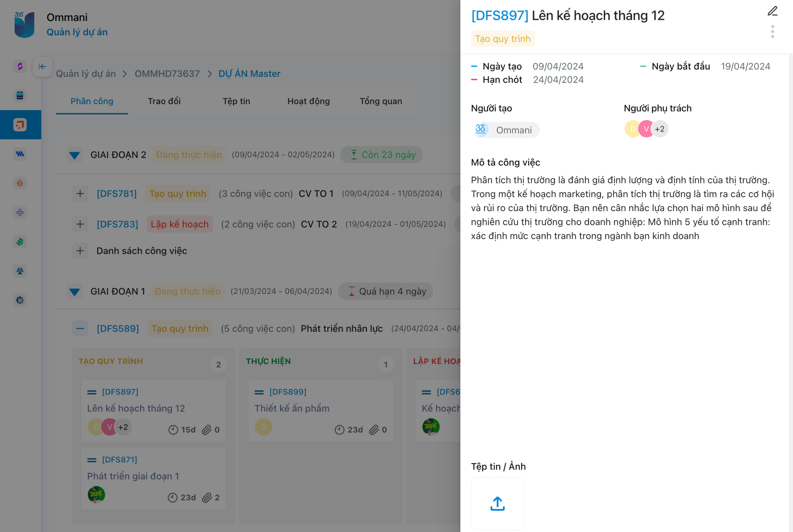Click the highlighted project management sidebar icon

point(20,125)
